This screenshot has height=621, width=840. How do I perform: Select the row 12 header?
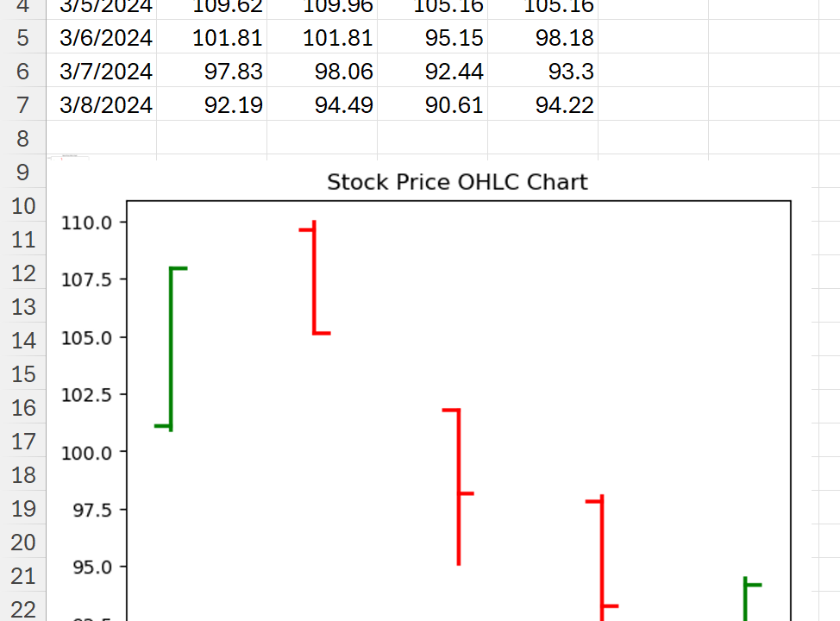point(22,273)
